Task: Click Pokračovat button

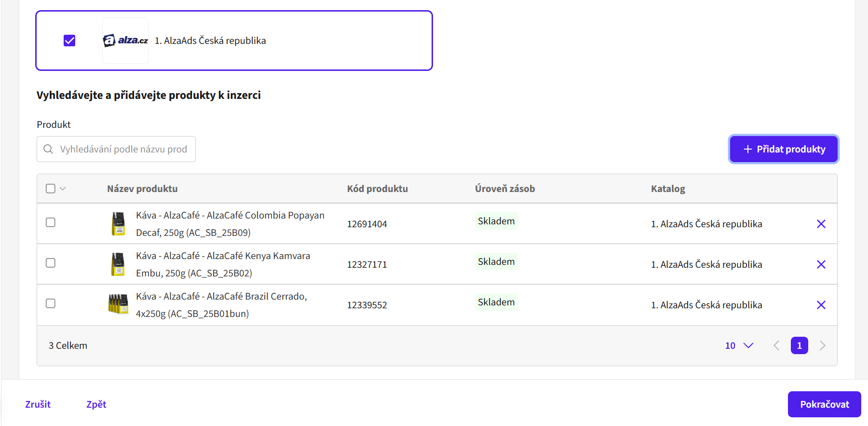Action: (825, 404)
